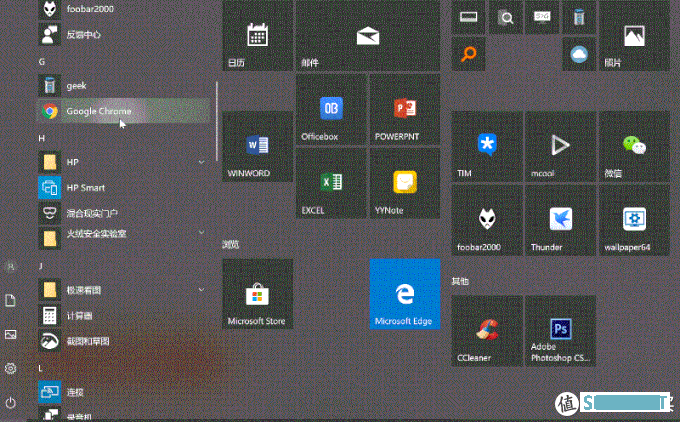Launch the Officebox tile
The width and height of the screenshot is (680, 422).
pyautogui.click(x=331, y=109)
